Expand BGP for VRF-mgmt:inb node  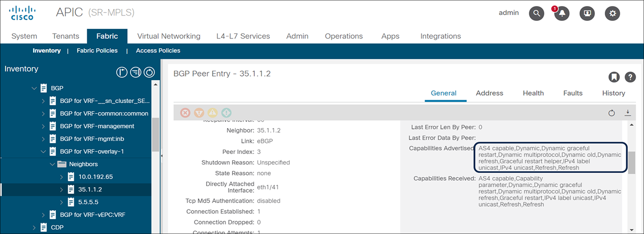[43, 139]
